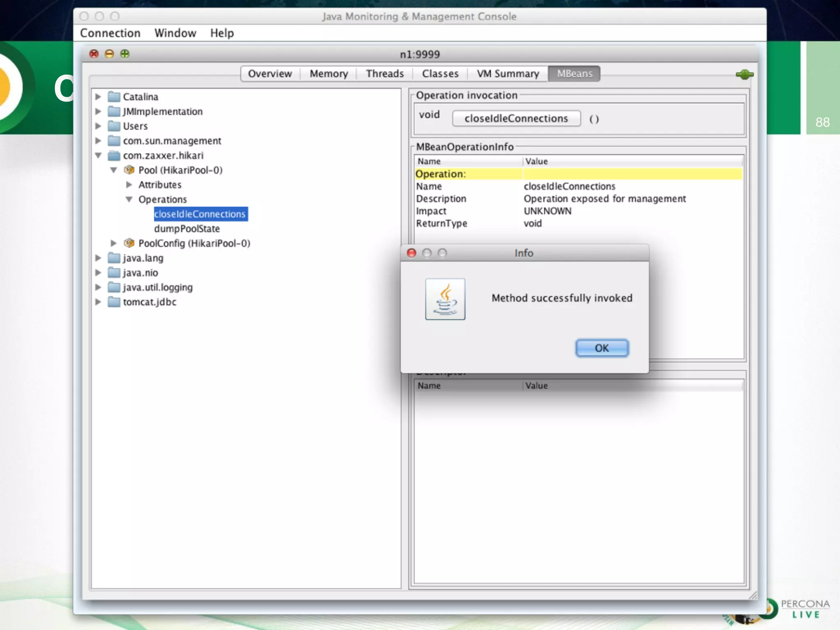Viewport: 840px width, 630px height.
Task: Switch to the Overview tab
Action: 270,74
